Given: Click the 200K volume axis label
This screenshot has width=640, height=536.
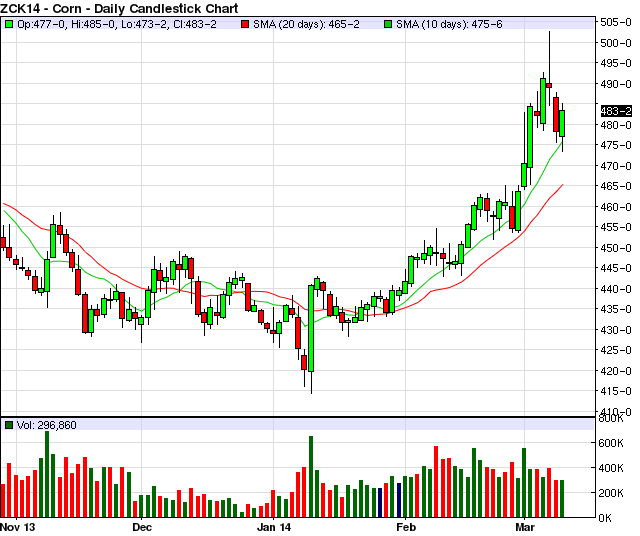Looking at the screenshot, I should 611,493.
